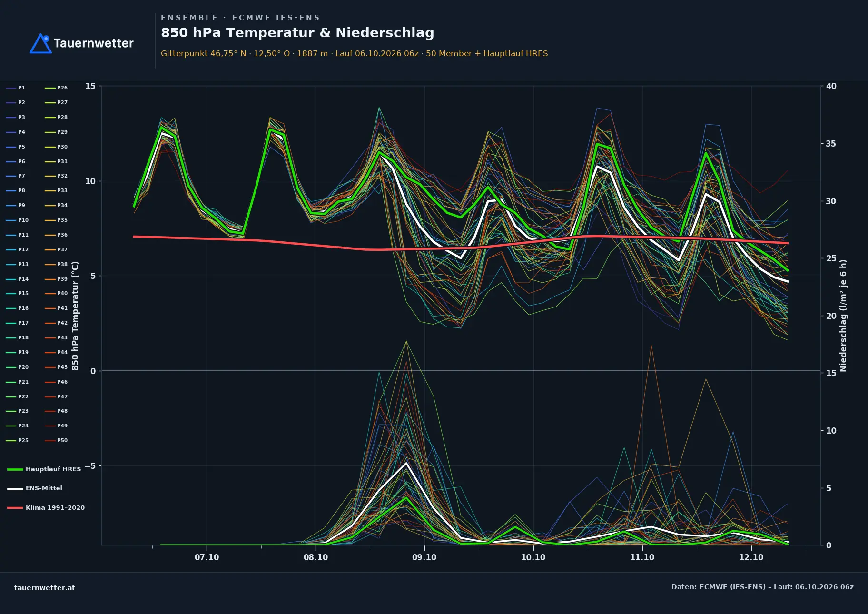Toggle the P25 legend entry

[x=17, y=440]
